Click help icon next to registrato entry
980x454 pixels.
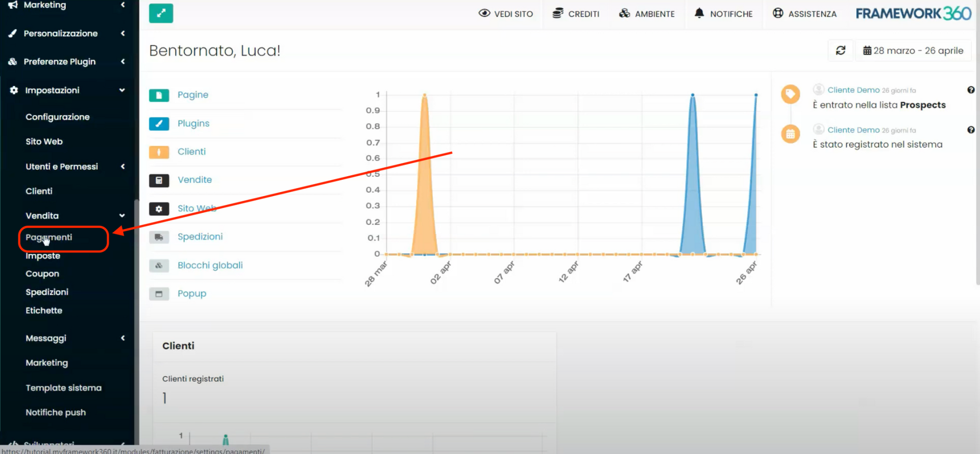click(971, 130)
